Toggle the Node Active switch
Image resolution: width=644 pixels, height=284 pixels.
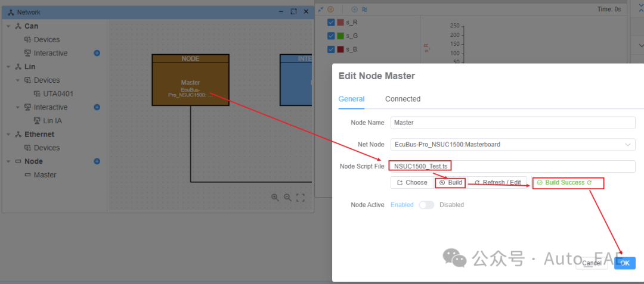coord(426,204)
